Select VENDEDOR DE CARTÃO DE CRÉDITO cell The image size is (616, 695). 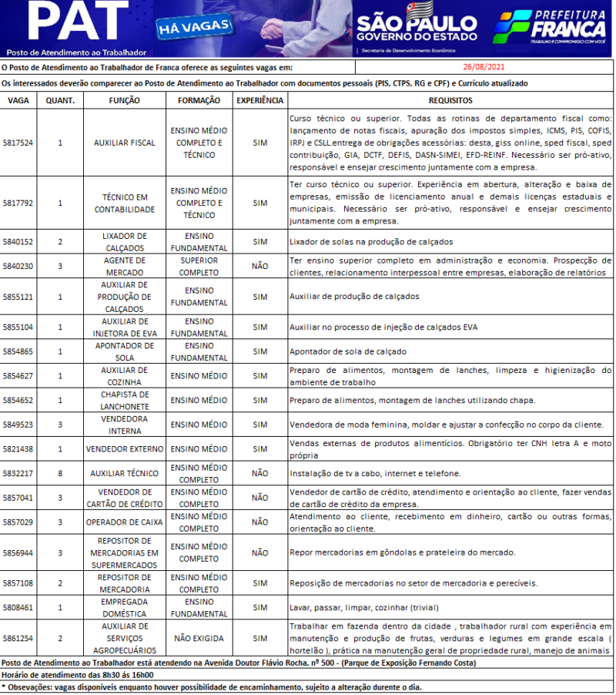(x=125, y=498)
